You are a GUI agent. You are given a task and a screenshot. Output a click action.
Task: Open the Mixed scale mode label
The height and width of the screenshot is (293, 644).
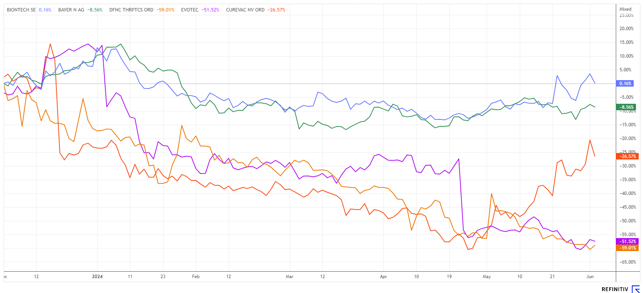point(625,9)
